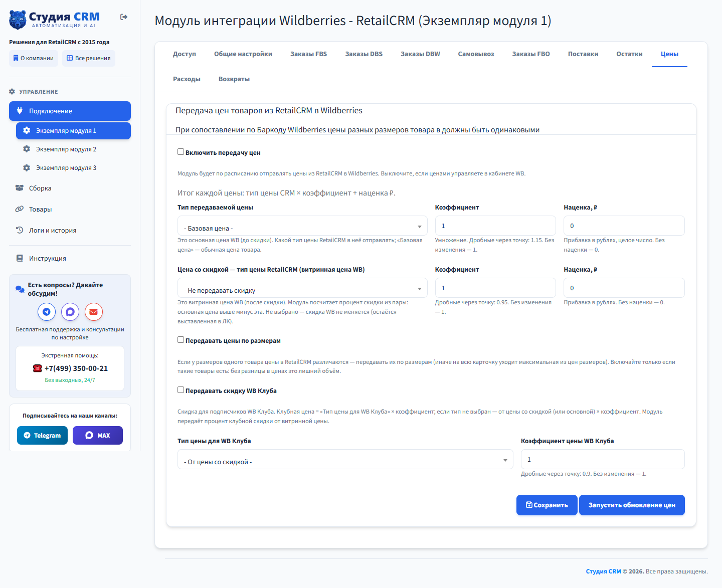
Task: Call the phone number +7(499) 350-00-21
Action: 76,368
